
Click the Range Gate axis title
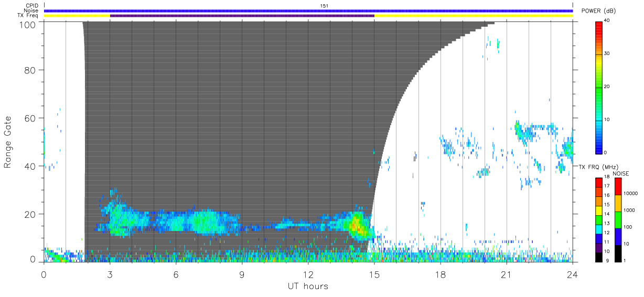[x=8, y=142]
